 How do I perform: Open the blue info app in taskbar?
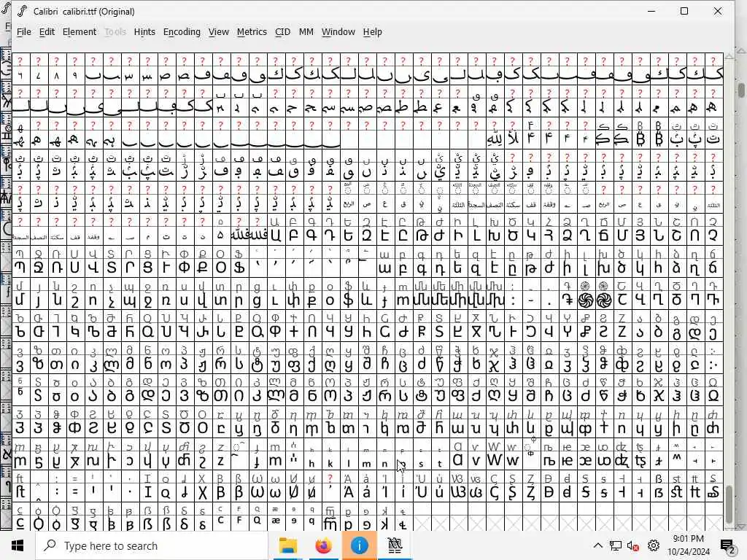tap(359, 545)
